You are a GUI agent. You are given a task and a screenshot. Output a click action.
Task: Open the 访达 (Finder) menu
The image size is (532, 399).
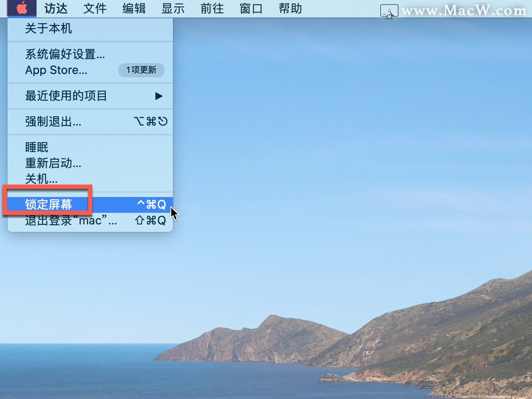click(55, 8)
